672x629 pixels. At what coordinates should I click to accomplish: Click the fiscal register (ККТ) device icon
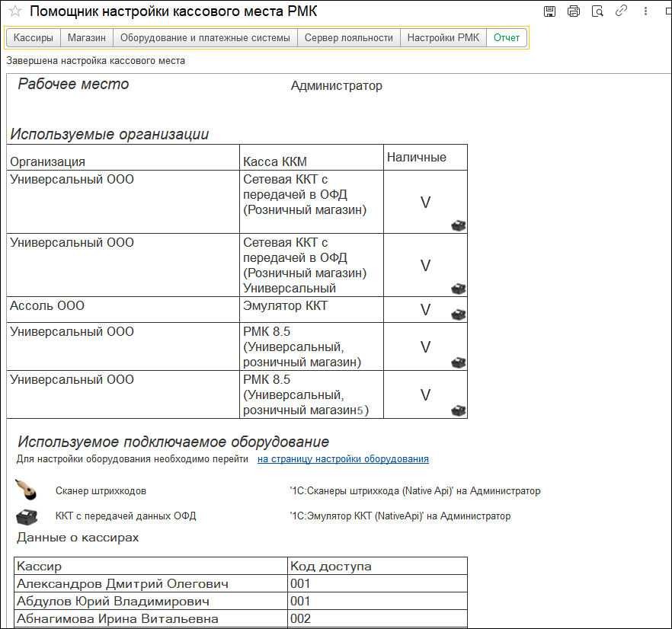(x=27, y=516)
